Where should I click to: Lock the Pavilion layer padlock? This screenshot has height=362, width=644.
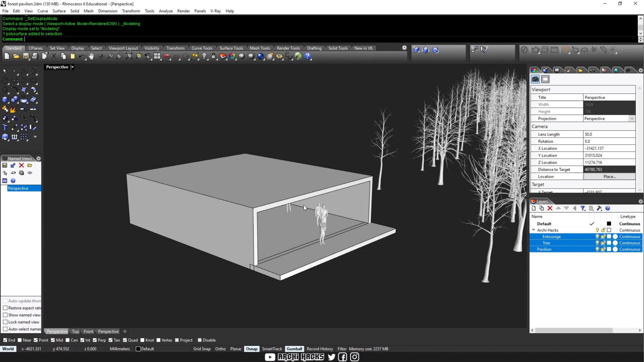coord(603,249)
